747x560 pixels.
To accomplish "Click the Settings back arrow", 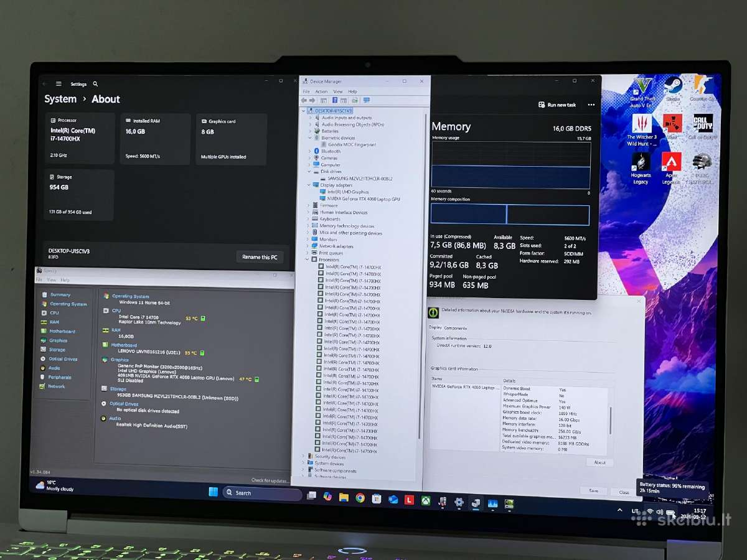I will 44,84.
